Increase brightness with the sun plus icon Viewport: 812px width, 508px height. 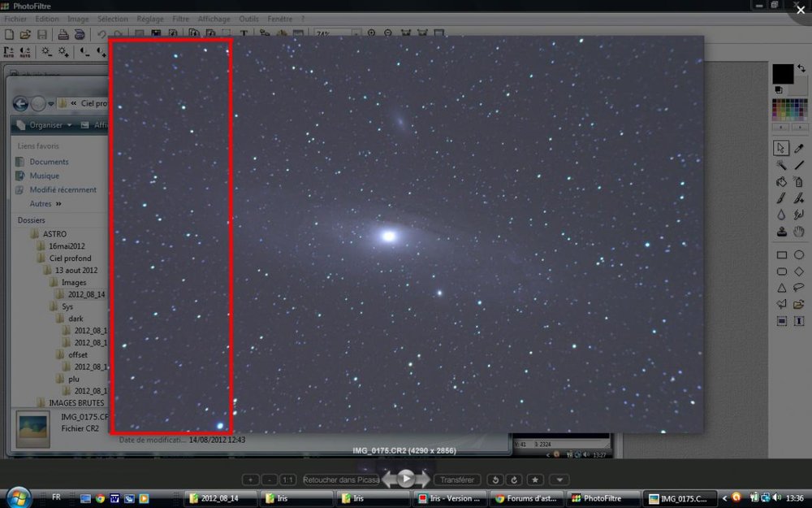(x=63, y=52)
